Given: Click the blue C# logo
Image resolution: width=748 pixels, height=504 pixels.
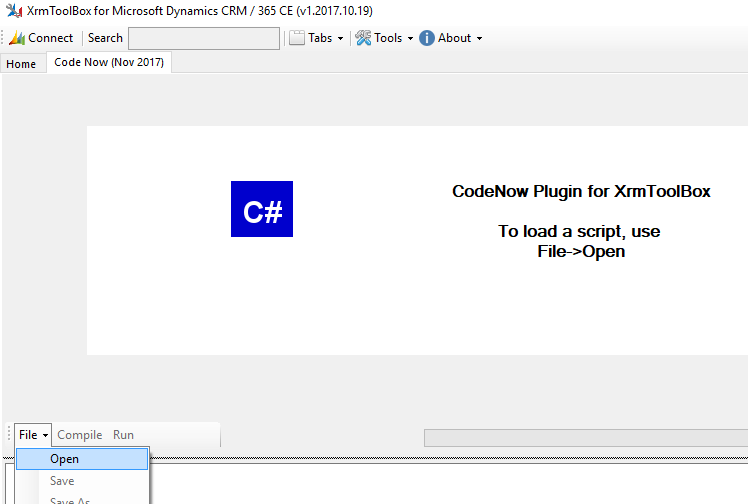Looking at the screenshot, I should 262,209.
